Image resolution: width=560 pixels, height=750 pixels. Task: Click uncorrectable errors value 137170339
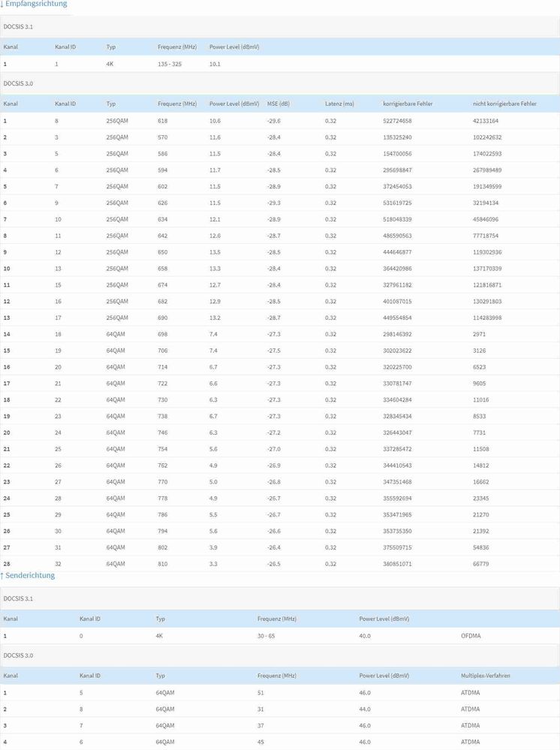pos(487,269)
